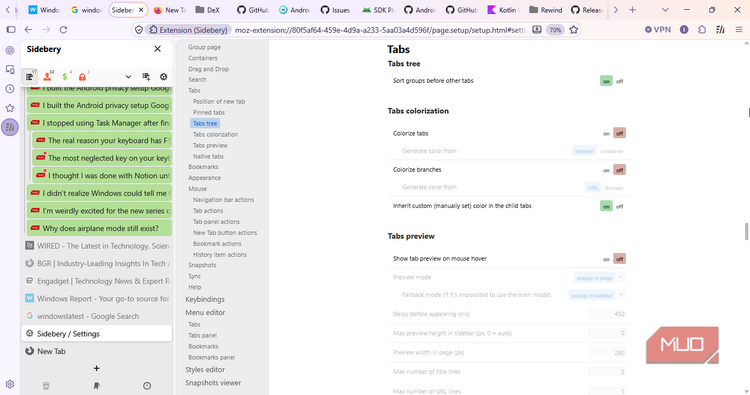Select the Issues GitHub browser tab
Image resolution: width=750 pixels, height=395 pixels.
(x=335, y=10)
